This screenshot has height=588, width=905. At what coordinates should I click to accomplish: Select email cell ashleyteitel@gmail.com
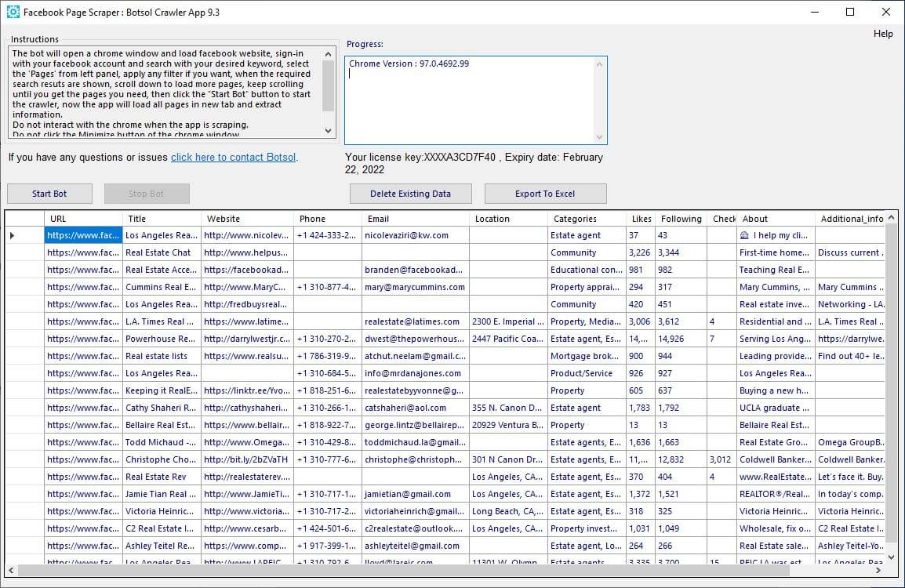[x=416, y=546]
